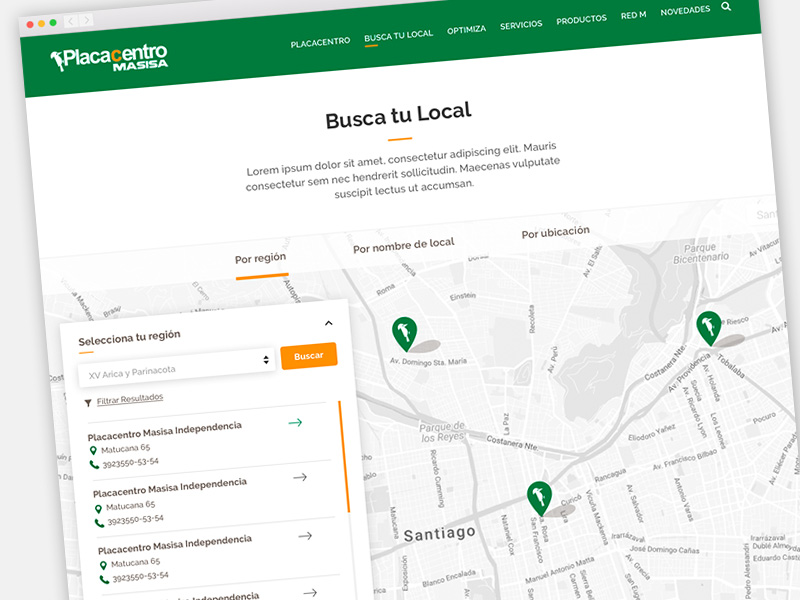Screen dimensions: 800x600
Task: Click the orange Buscar button
Action: click(x=309, y=356)
